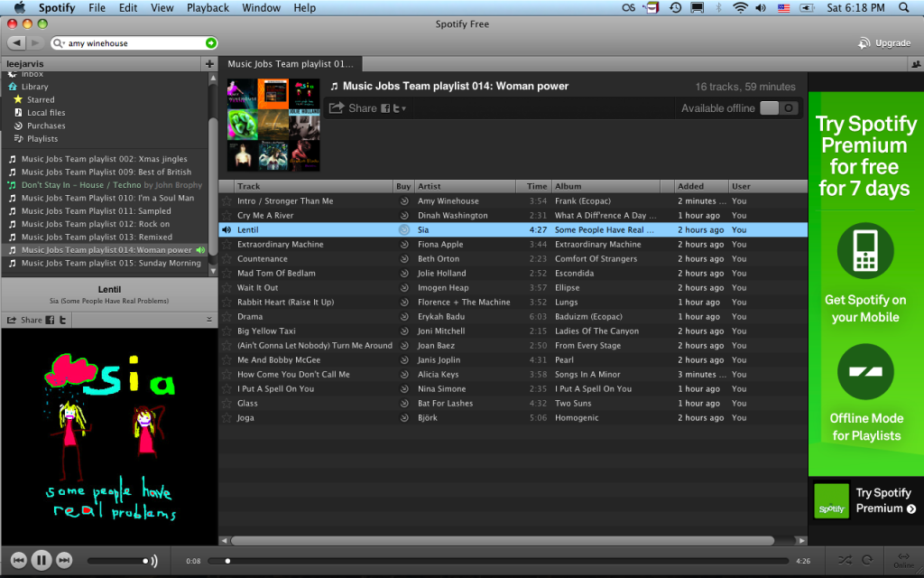Star the track Drama
The image size is (924, 578).
(x=226, y=317)
